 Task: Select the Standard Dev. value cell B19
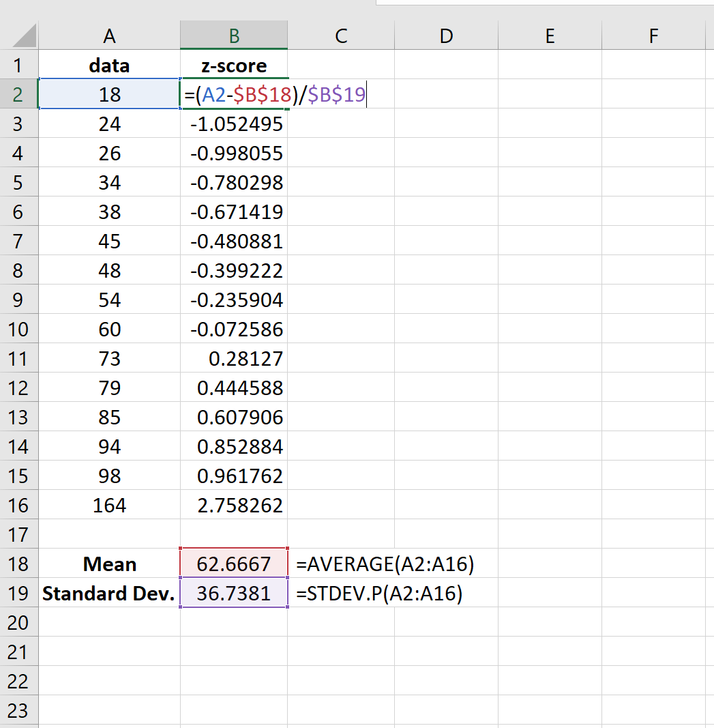click(x=234, y=594)
